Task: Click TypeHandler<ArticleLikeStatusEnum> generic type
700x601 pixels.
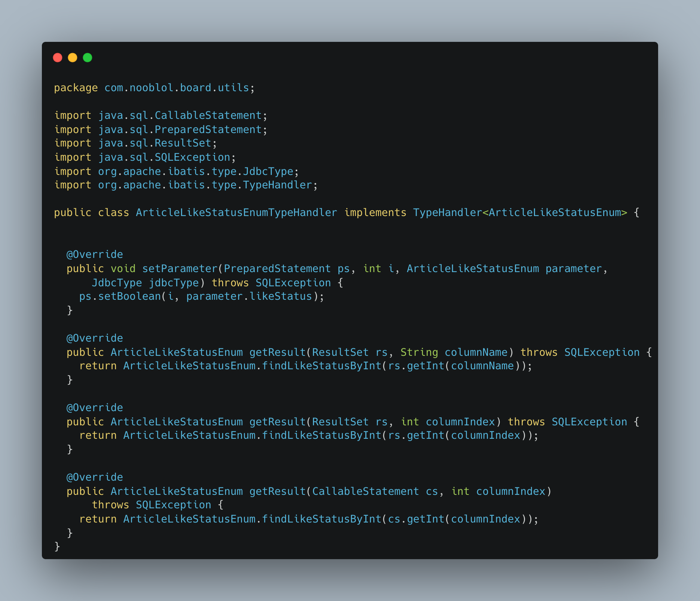Action: pos(520,213)
